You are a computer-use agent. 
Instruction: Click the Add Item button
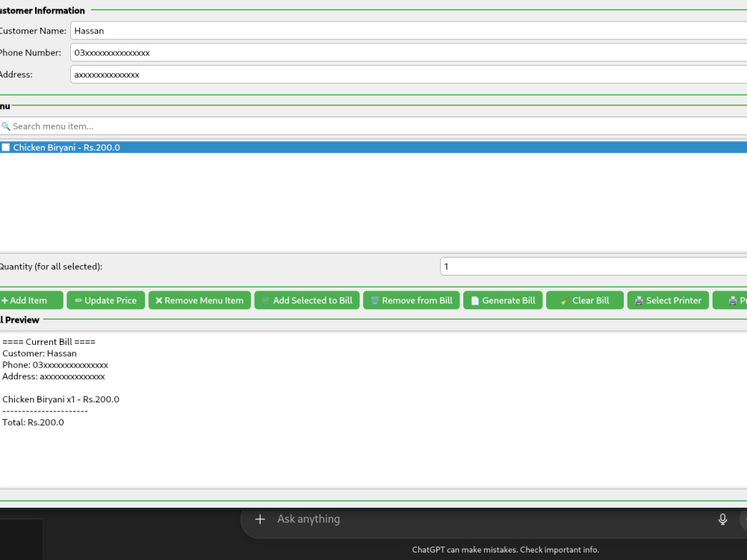click(x=31, y=300)
